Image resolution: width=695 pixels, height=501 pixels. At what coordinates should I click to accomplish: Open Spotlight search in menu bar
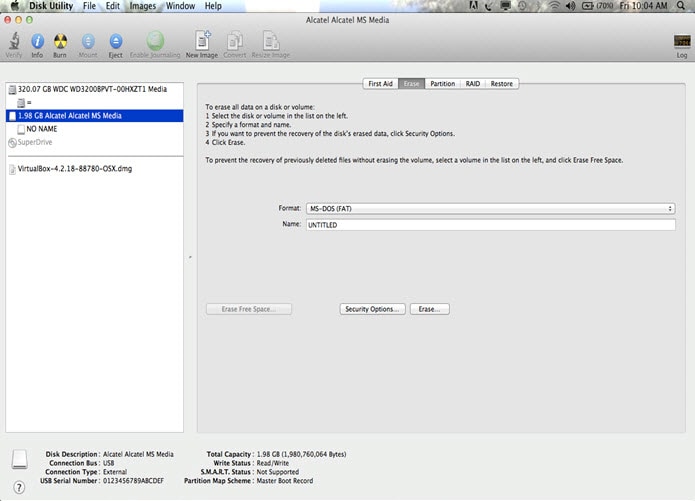pos(681,6)
